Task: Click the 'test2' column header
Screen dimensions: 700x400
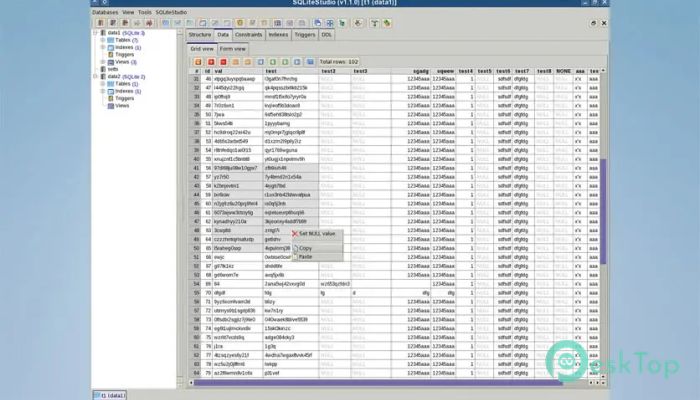Action: pos(334,71)
